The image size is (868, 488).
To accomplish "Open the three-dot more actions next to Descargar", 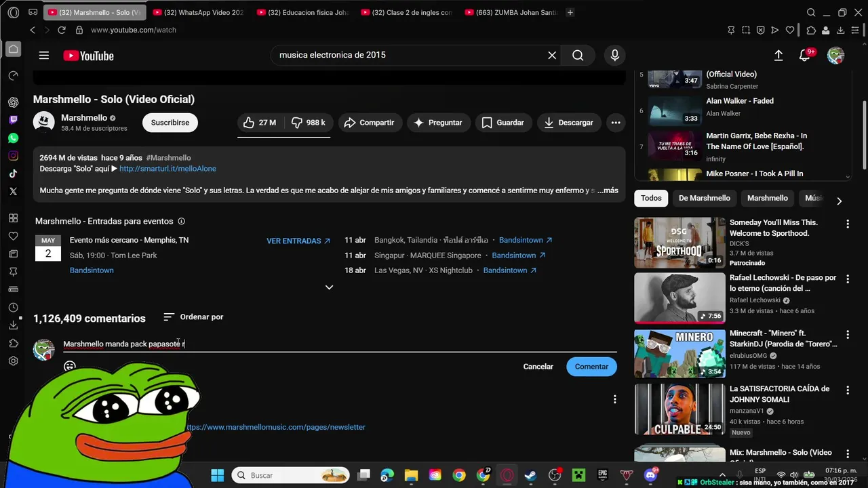I will click(616, 123).
